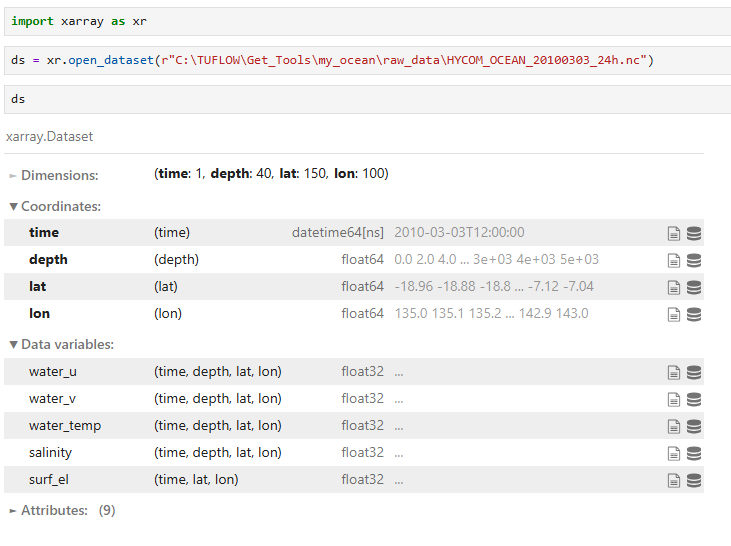The image size is (731, 546).
Task: Click the database icon in lat row
Action: coord(694,287)
